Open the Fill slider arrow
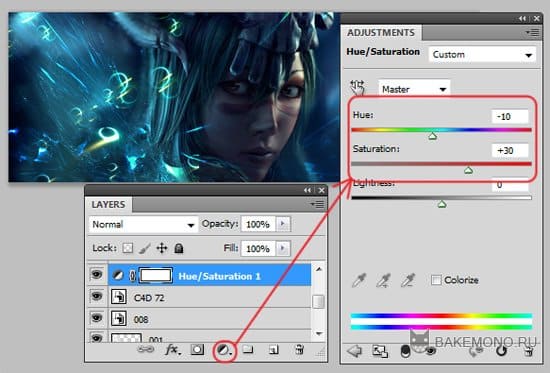Screen dimensions: 550x373 point(283,248)
